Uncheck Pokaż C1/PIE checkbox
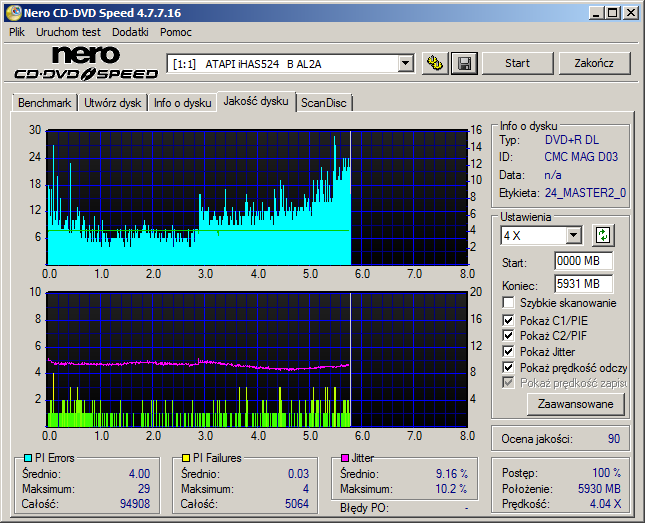Viewport: 645px width, 523px height. coord(508,320)
